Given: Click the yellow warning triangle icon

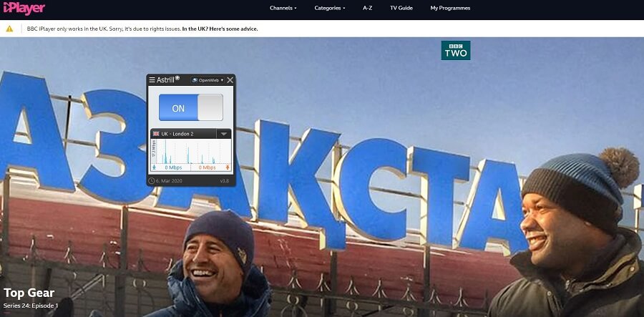Looking at the screenshot, I should tap(9, 29).
